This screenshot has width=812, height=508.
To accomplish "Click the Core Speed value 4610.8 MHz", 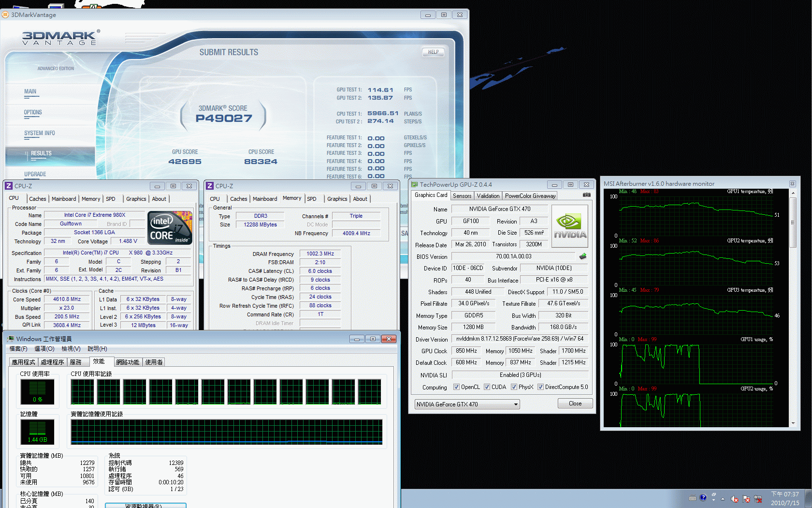I will (67, 299).
